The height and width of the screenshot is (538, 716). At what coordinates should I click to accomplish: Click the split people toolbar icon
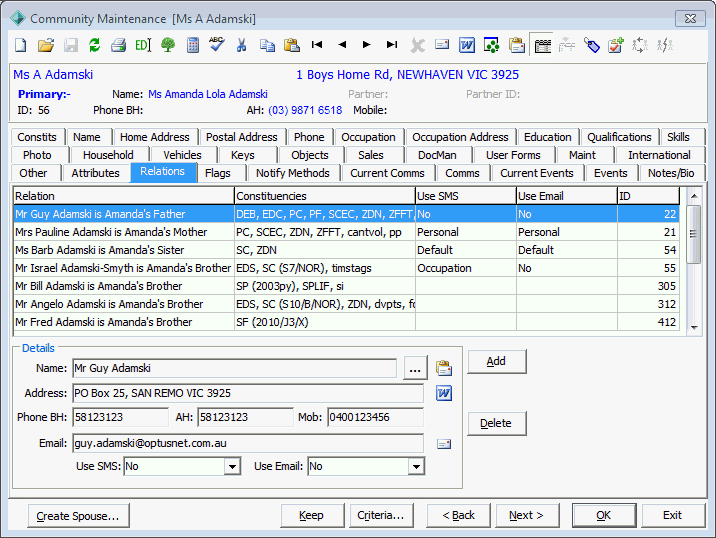[x=665, y=45]
